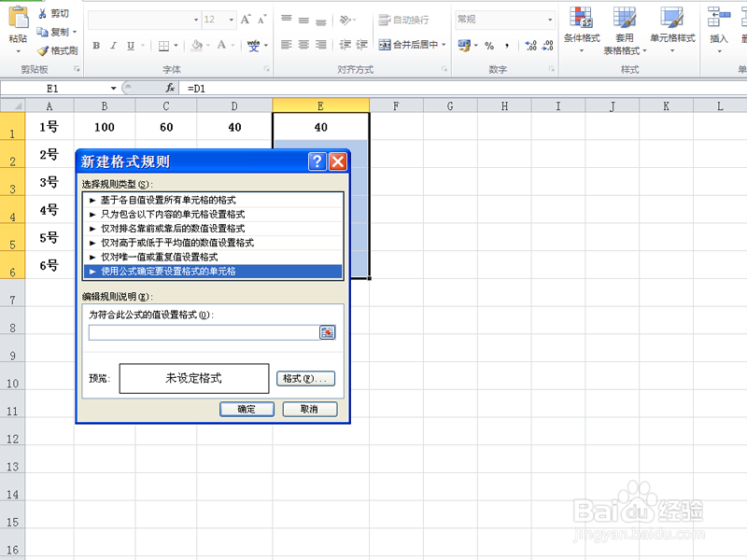Click the select-all corner of the sheet
This screenshot has height=560, width=747.
click(x=12, y=105)
